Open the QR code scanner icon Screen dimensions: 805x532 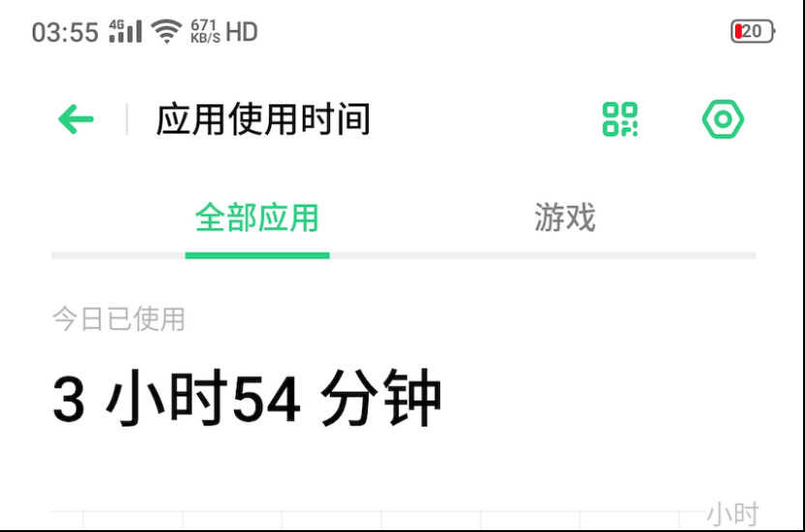(x=619, y=119)
